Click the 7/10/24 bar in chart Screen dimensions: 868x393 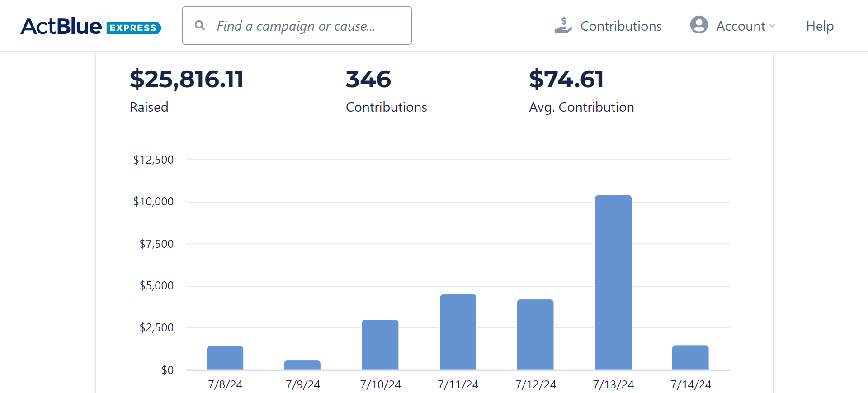click(x=380, y=345)
